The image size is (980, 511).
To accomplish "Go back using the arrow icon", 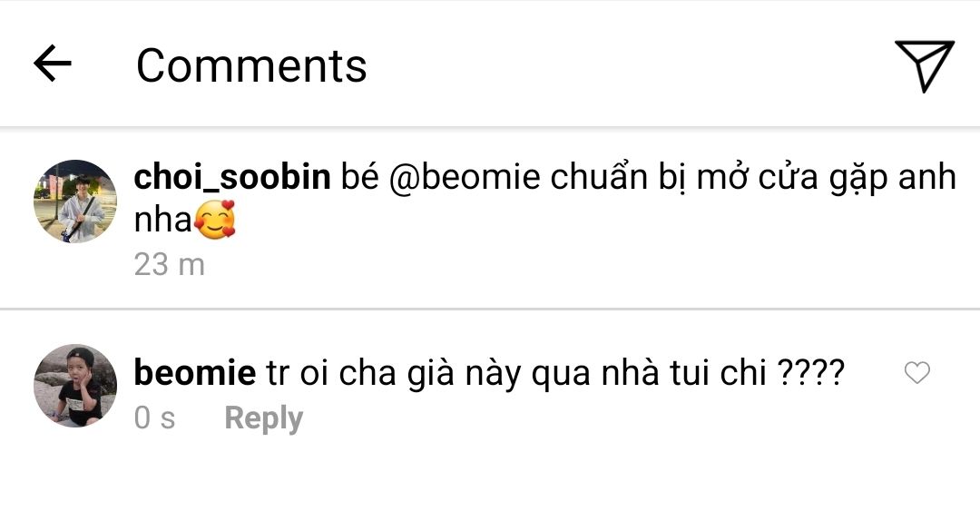I will tap(53, 64).
